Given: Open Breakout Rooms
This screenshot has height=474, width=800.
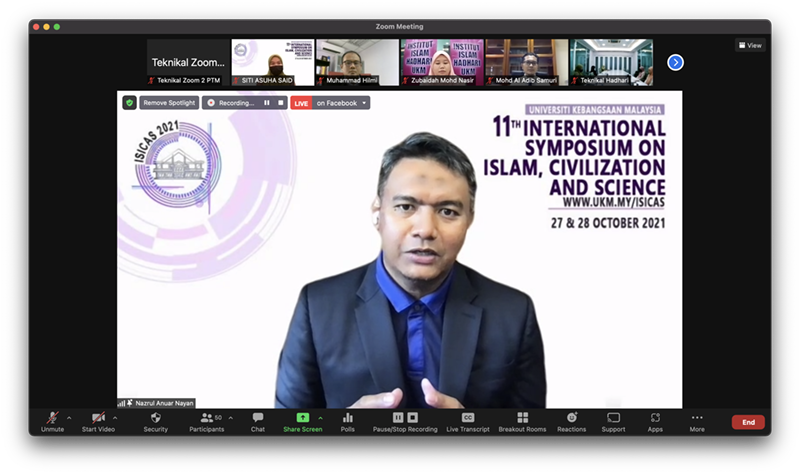Looking at the screenshot, I should pyautogui.click(x=522, y=418).
